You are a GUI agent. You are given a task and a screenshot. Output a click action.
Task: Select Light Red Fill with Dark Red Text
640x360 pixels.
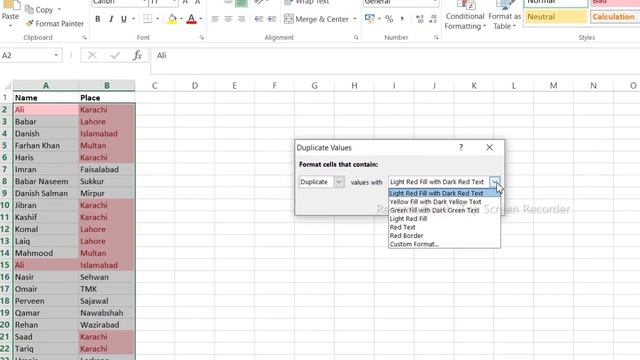coord(444,193)
